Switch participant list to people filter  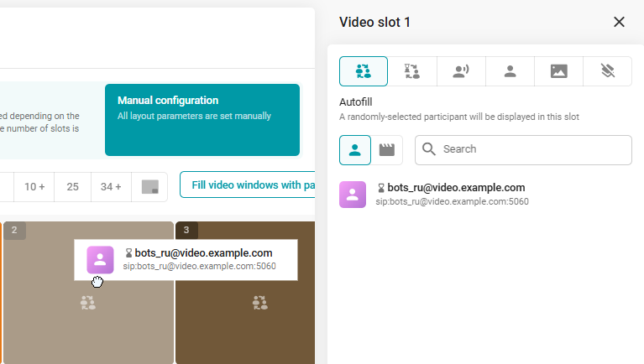click(355, 150)
